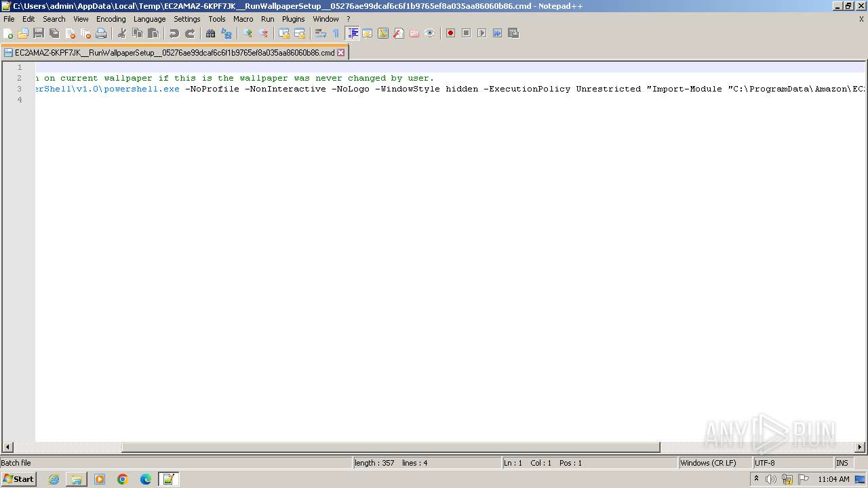Click the Close All toolbar icon
Viewport: 868px width, 488px height.
(x=85, y=33)
